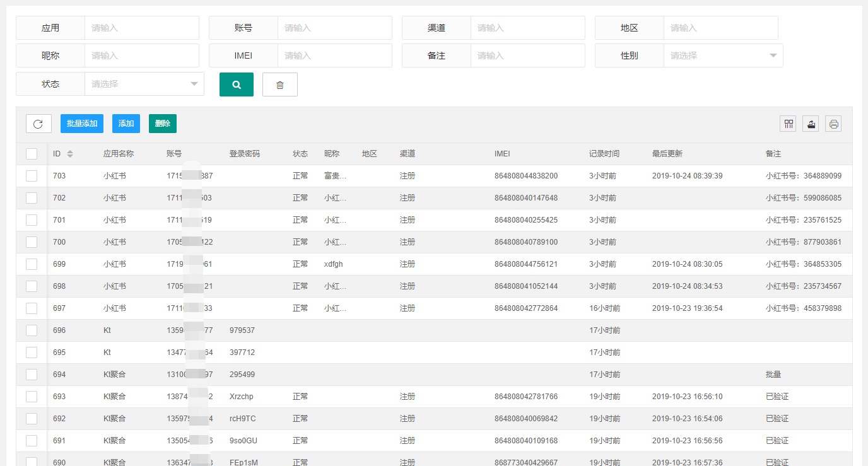This screenshot has height=466, width=868.
Task: Click password cell rcH9TC
Action: 243,419
